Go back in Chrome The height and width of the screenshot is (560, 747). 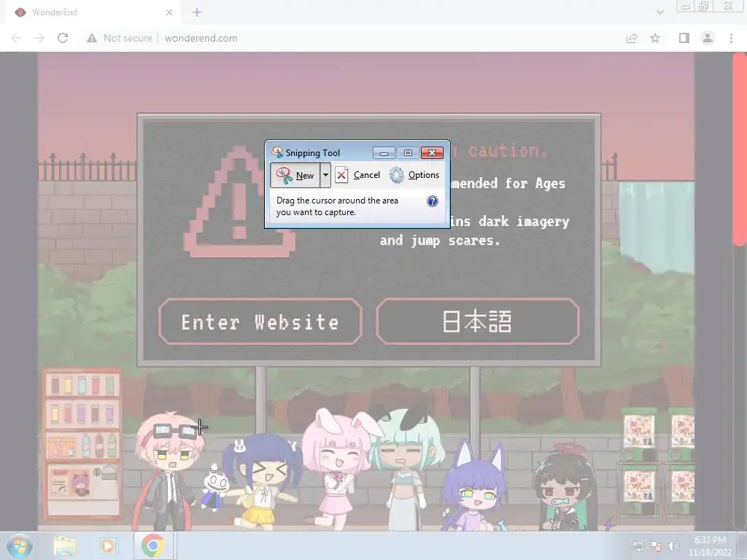tap(16, 38)
